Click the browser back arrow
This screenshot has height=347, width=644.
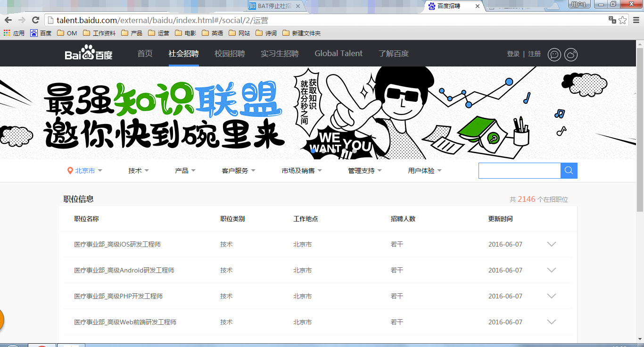click(8, 20)
